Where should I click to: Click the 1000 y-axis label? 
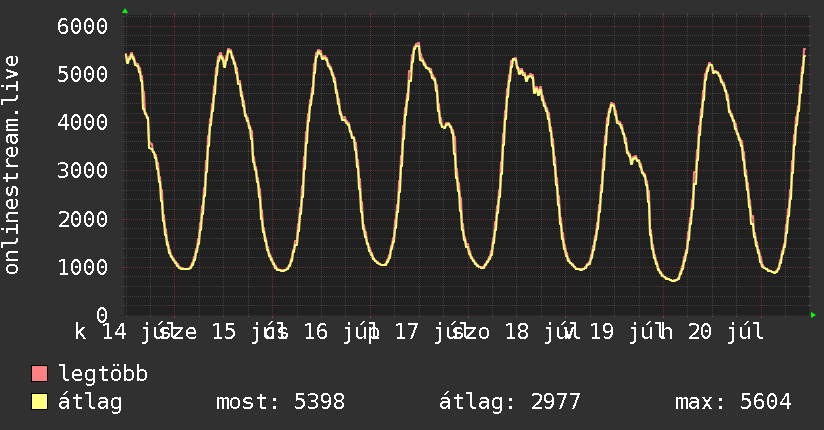[x=83, y=267]
